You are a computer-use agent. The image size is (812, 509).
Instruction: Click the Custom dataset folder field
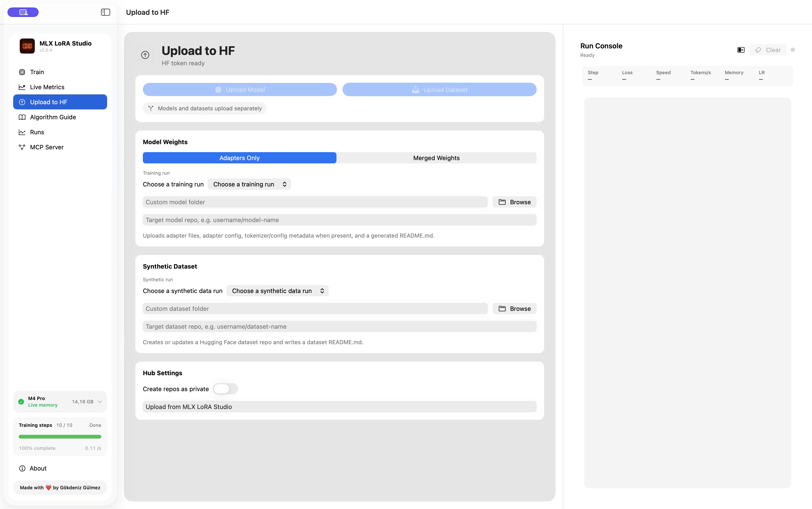(x=315, y=309)
